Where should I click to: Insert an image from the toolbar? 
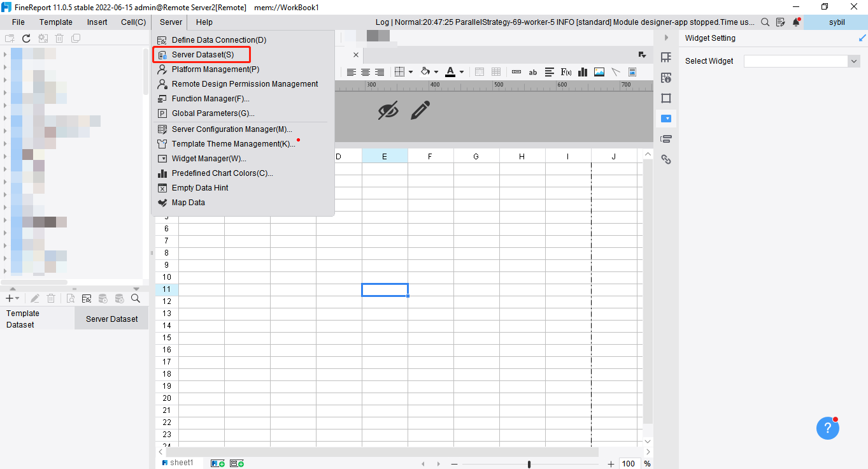click(x=599, y=72)
